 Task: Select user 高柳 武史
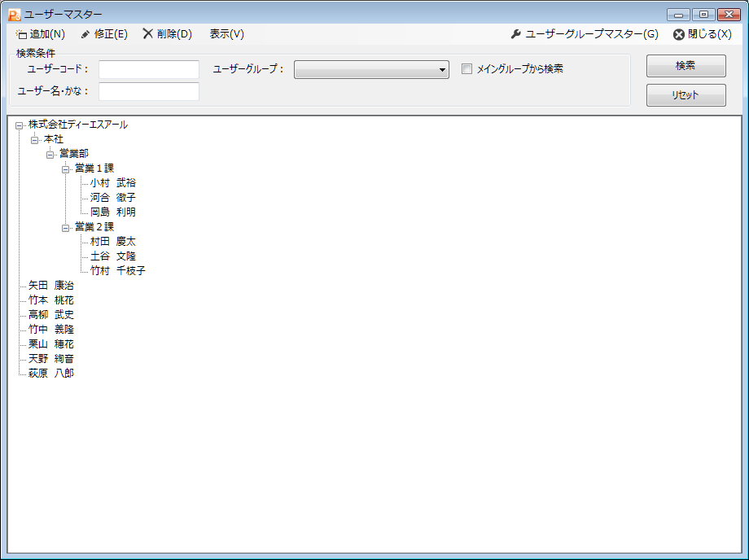[x=51, y=315]
